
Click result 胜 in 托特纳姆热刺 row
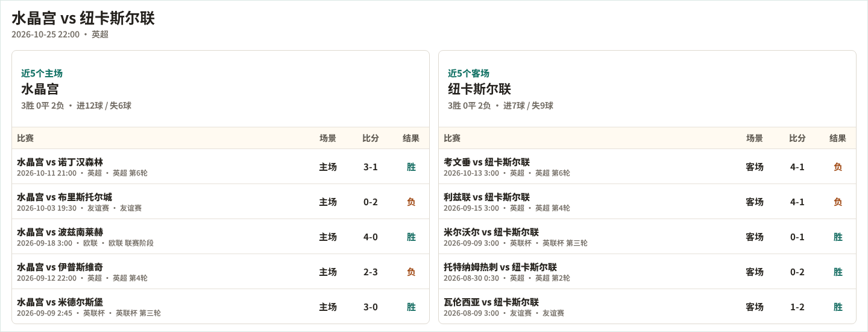click(838, 272)
